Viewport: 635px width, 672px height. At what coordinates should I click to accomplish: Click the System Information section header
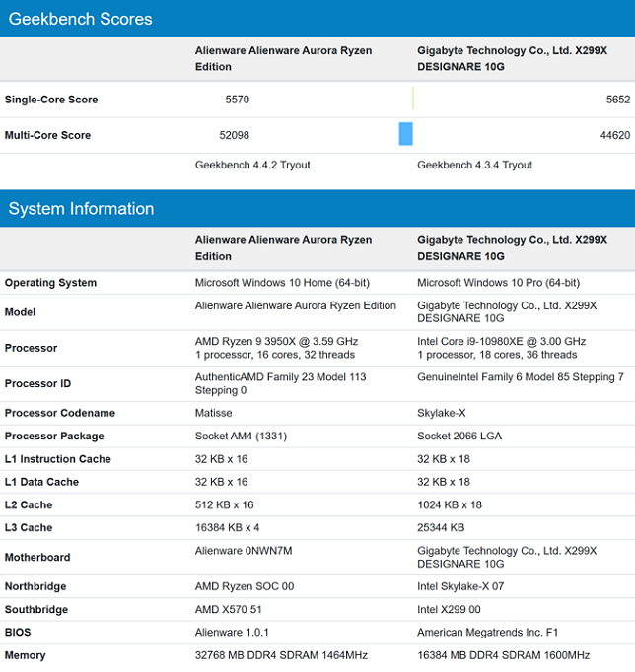tap(317, 208)
